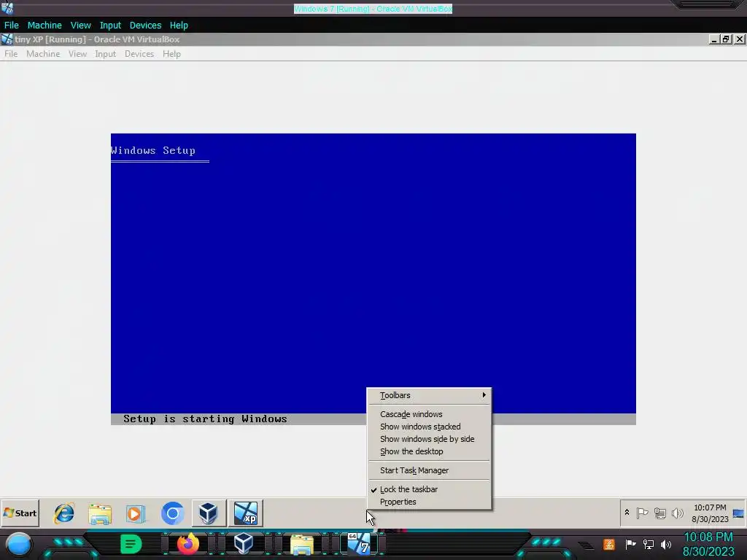Open host Action Center flag icon
The image size is (747, 560).
pos(631,544)
